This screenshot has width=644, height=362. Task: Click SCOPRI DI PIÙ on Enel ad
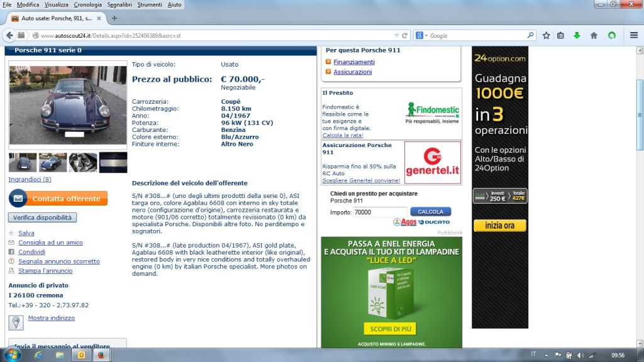point(390,329)
